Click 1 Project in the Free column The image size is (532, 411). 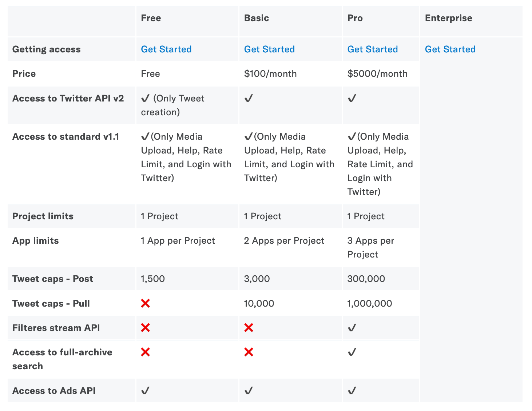point(159,216)
